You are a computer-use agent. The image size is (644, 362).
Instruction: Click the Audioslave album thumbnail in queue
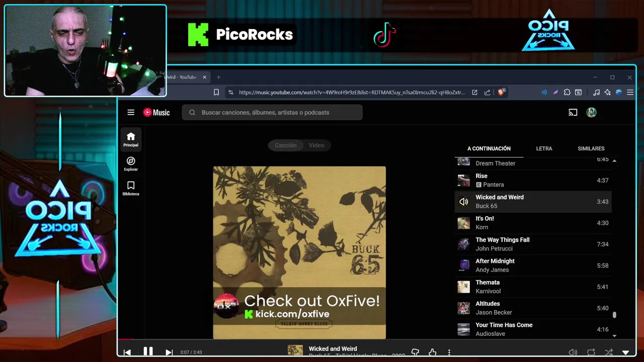coord(463,329)
